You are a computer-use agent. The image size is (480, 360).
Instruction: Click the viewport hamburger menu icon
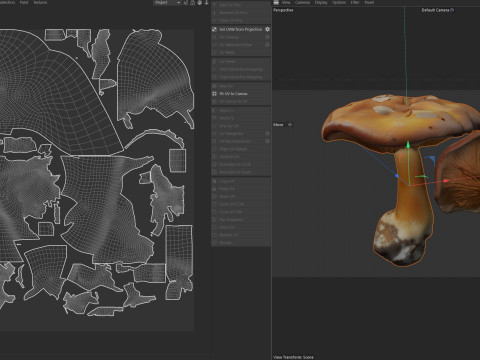tap(276, 2)
